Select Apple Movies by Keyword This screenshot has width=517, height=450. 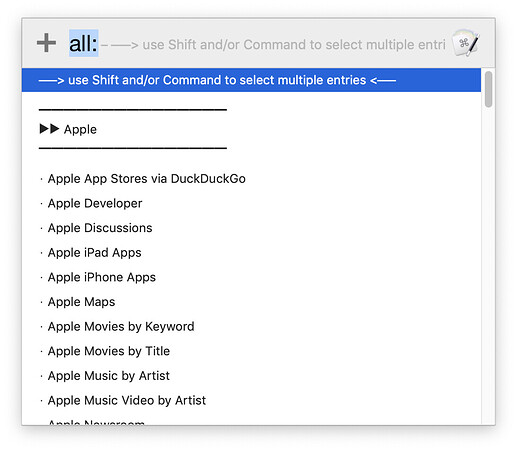pos(121,327)
